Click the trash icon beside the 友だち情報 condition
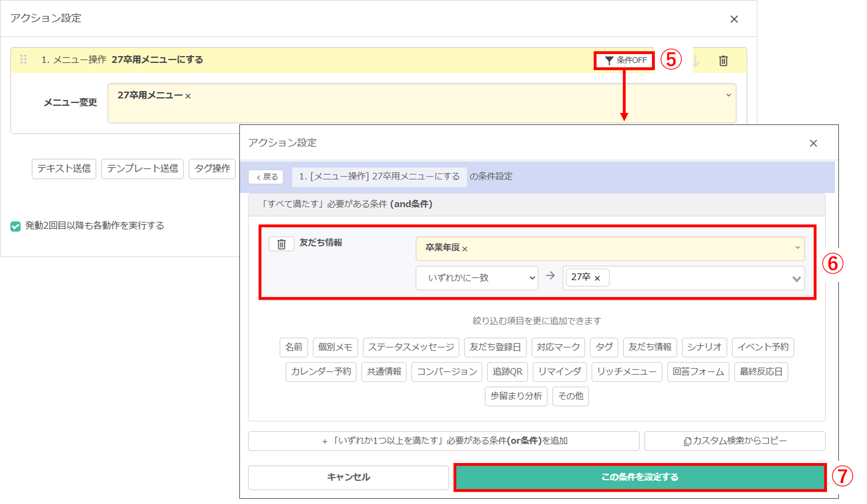Viewport: 867px width, 504px height. (x=281, y=244)
